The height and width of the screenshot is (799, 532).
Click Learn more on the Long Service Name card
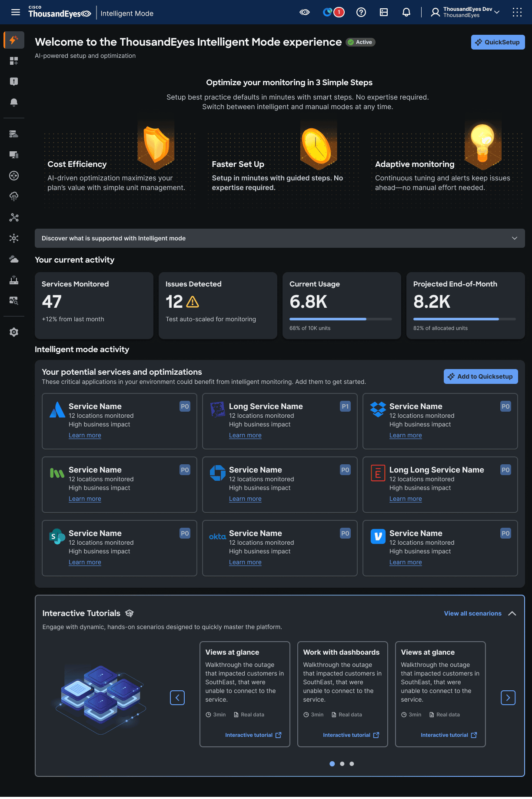click(245, 435)
